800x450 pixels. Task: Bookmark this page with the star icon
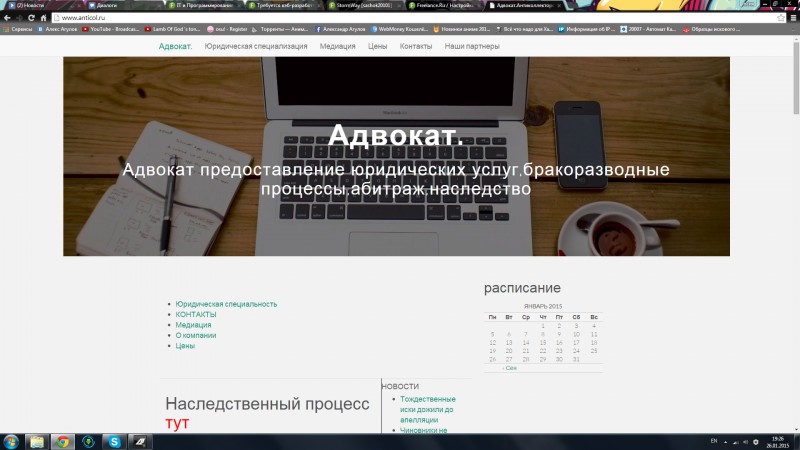click(x=781, y=17)
